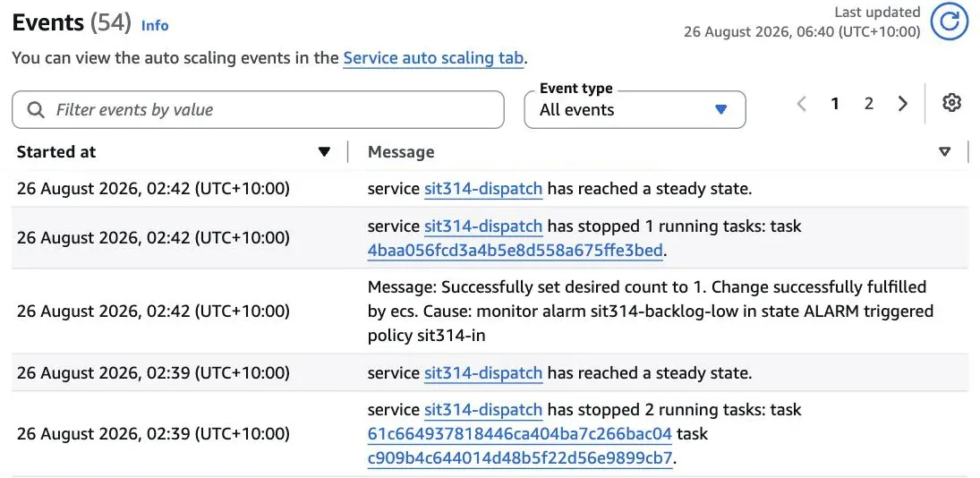
Task: Open task 4baa056fcd3a4b5e8d558a675ffe3bed link
Action: 515,251
